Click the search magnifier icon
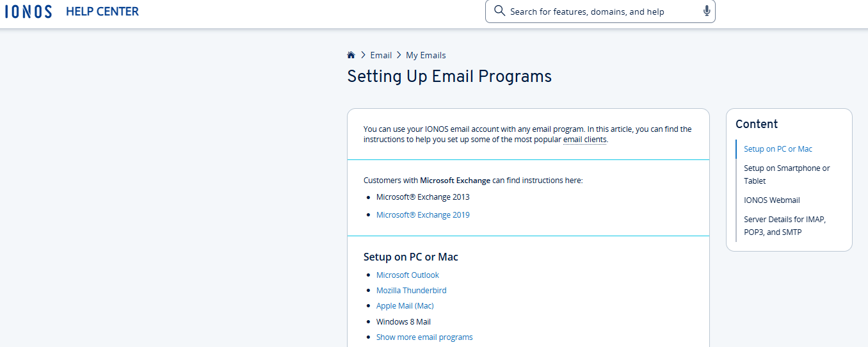Screen dimensions: 868x347 [x=500, y=11]
